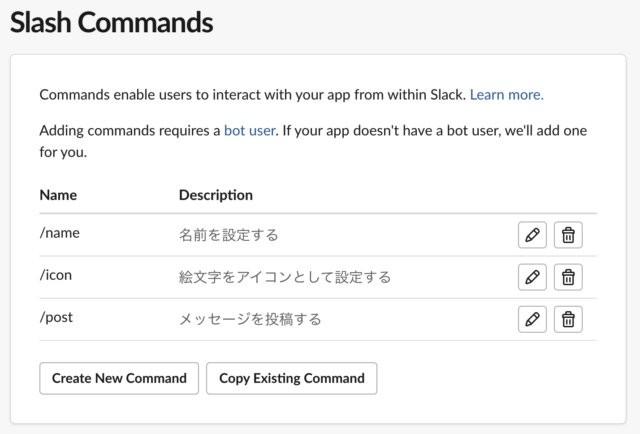Click the Description column header
The height and width of the screenshot is (434, 640).
[216, 195]
